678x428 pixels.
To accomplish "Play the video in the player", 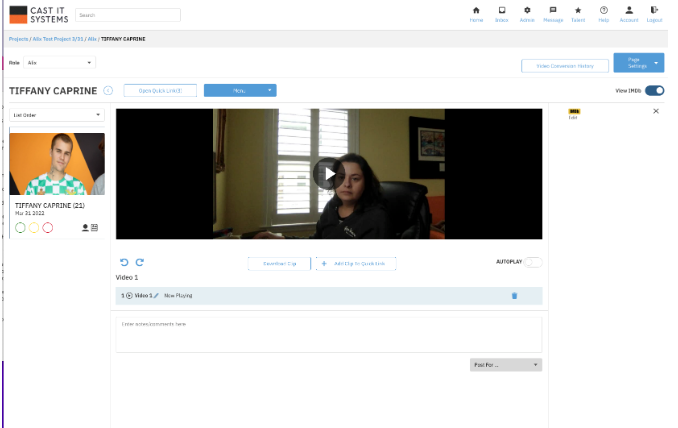I will pyautogui.click(x=329, y=174).
